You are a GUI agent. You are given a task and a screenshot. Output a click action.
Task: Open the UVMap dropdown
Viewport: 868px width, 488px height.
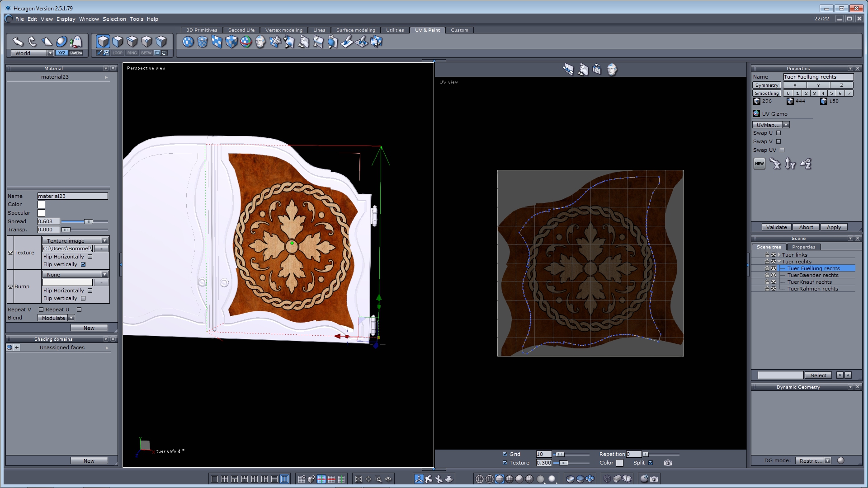click(x=786, y=125)
